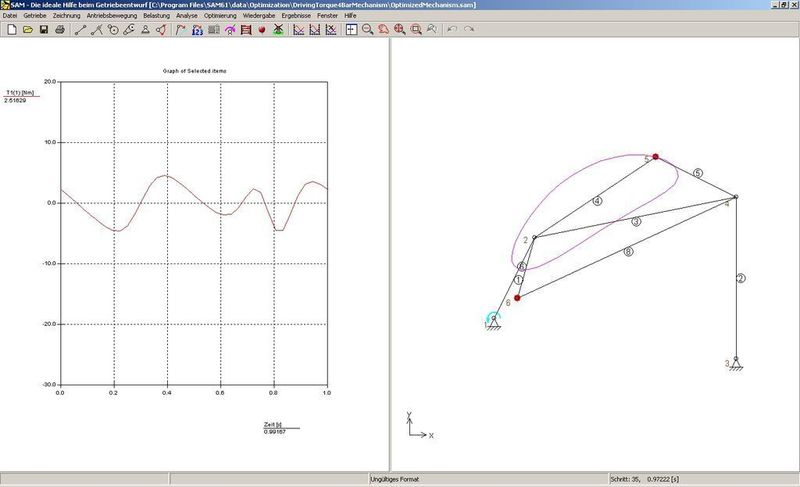Click the blue 123 numbering icon

(197, 30)
